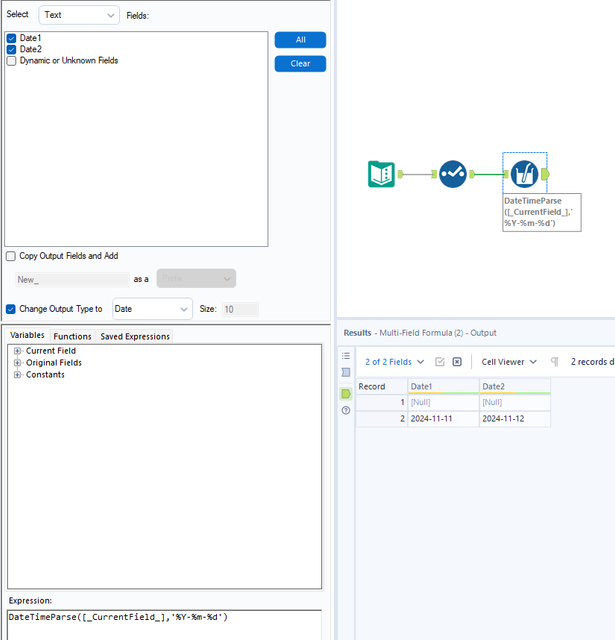This screenshot has width=615, height=640.
Task: Expand the Original Fields tree node
Action: pos(17,363)
